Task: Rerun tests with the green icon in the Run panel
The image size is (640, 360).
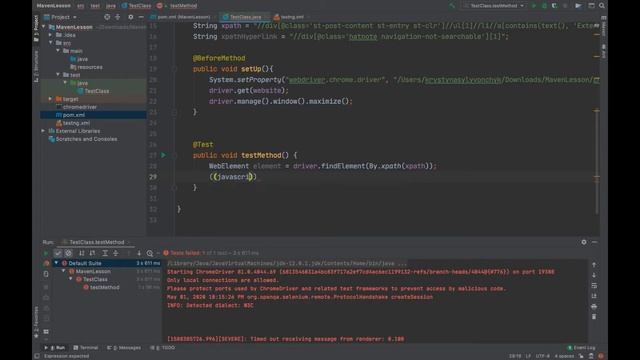Action: tap(46, 253)
